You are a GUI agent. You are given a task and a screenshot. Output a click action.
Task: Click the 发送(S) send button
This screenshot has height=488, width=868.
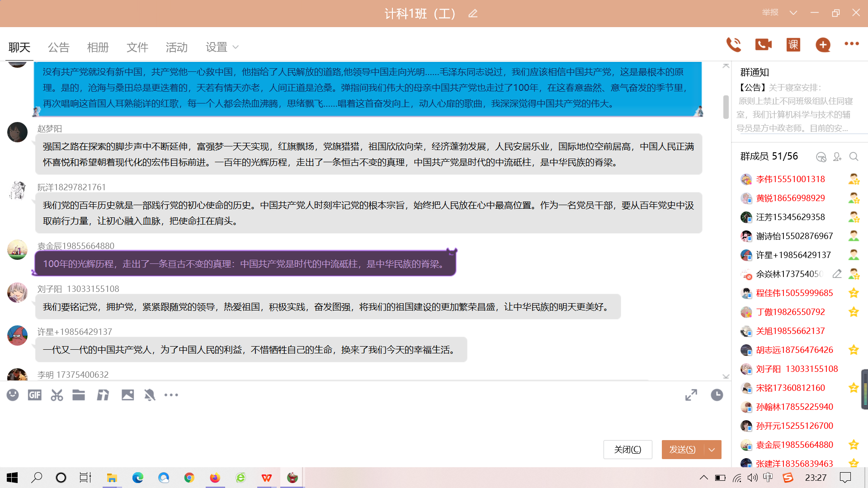pos(682,450)
